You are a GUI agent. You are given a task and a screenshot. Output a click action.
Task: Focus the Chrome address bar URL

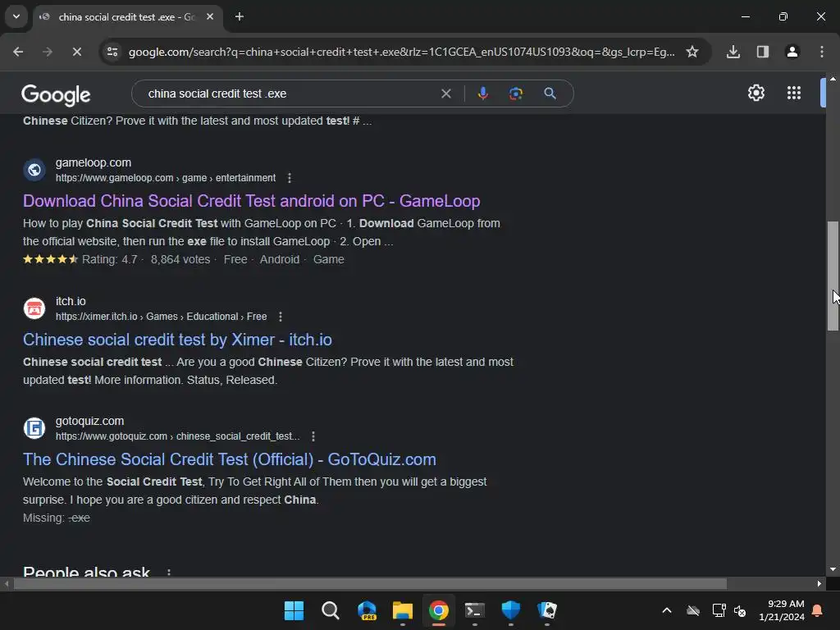pos(401,52)
